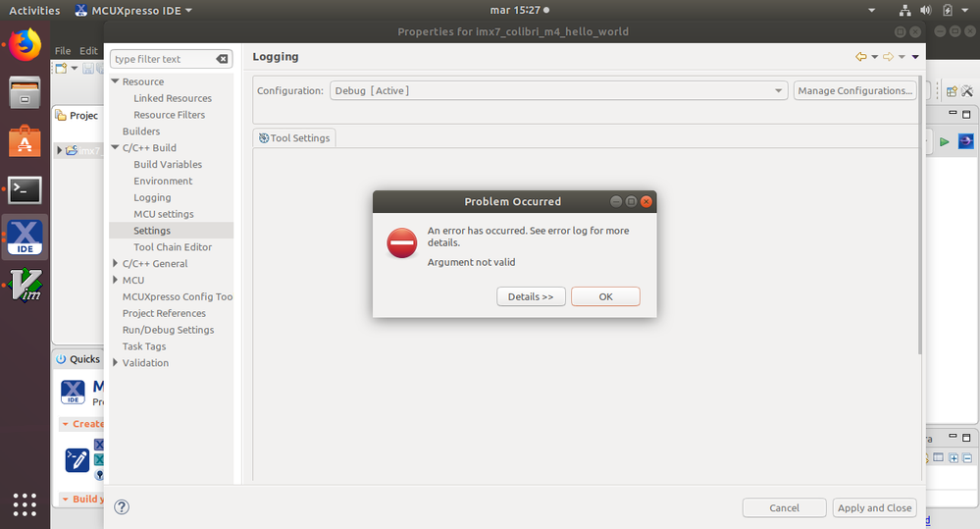Open the New wizard dropdown arrow
The height and width of the screenshot is (529, 980).
(75, 68)
